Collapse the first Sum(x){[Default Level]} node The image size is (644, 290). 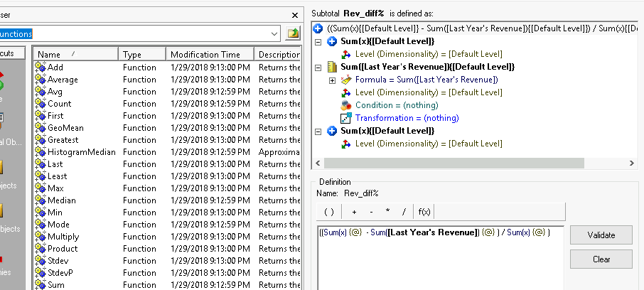318,41
